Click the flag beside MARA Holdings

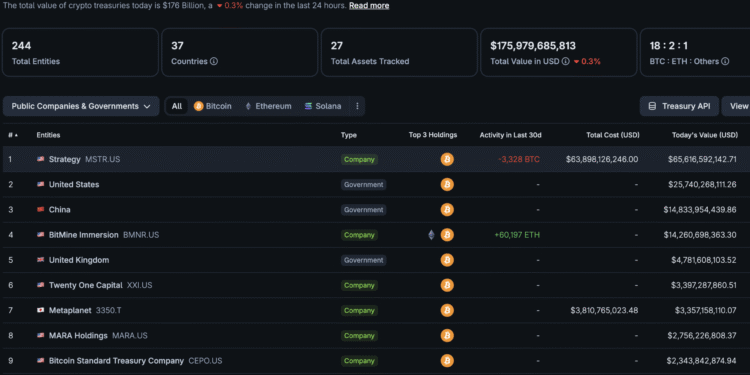tap(41, 336)
